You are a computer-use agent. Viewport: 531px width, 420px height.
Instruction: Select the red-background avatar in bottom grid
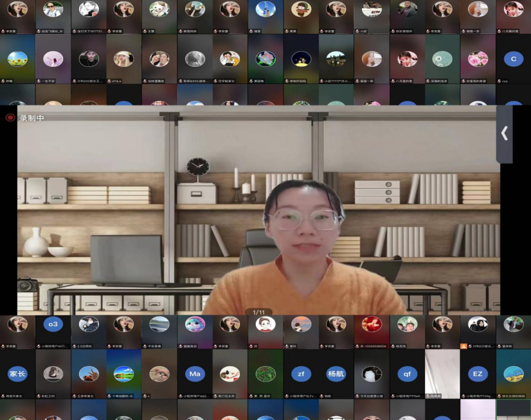point(371,324)
